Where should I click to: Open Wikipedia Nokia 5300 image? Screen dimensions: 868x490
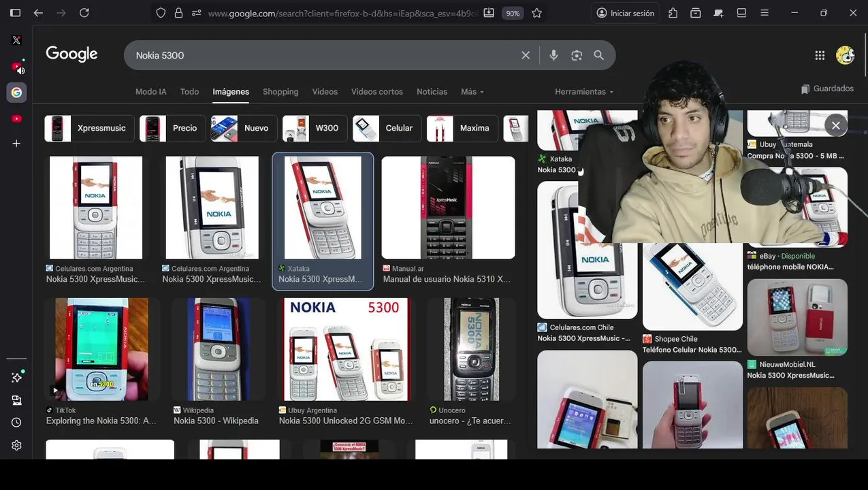coord(219,349)
